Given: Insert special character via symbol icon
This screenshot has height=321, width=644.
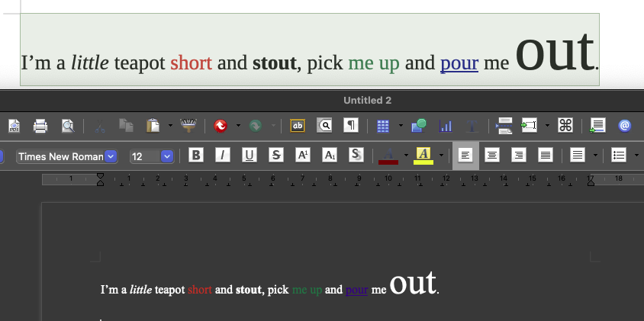Looking at the screenshot, I should (565, 126).
